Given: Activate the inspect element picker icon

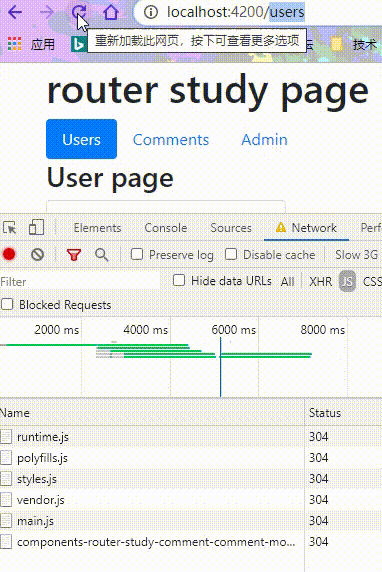Looking at the screenshot, I should [x=10, y=228].
